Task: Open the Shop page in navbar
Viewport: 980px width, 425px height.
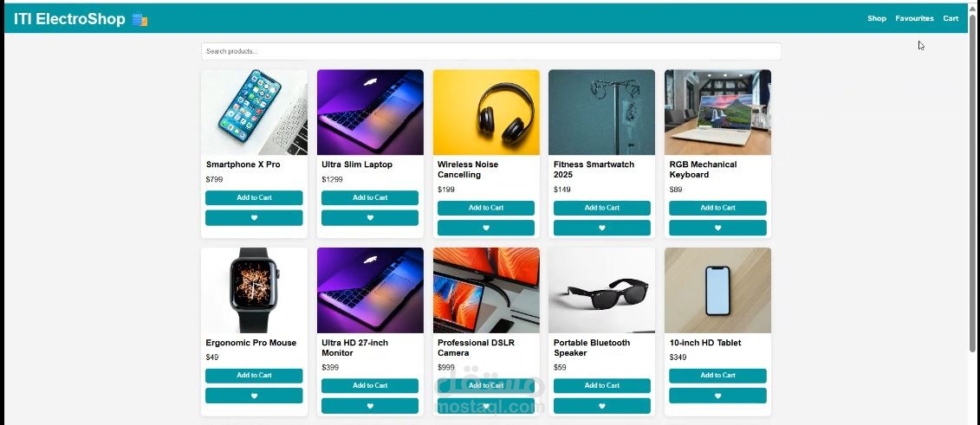Action: [877, 19]
